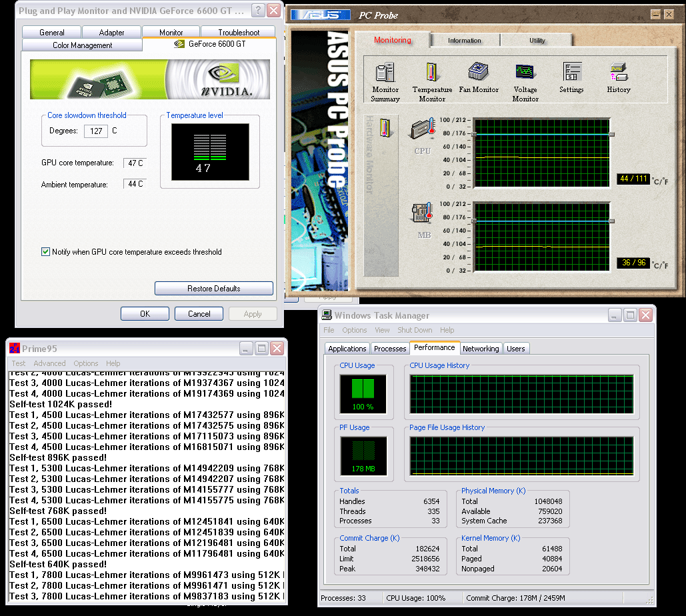This screenshot has width=686, height=616.
Task: Click 'Self-test 768K passed!' line in Prime95
Action: tap(58, 511)
